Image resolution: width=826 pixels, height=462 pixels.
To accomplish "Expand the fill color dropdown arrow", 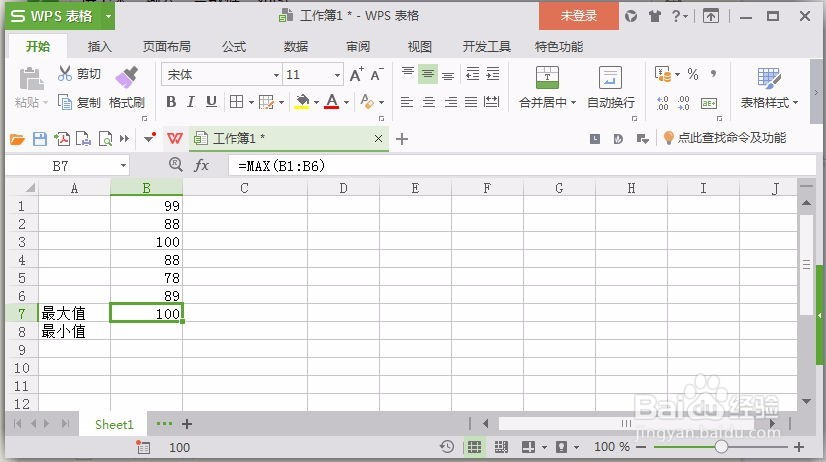I will click(316, 102).
